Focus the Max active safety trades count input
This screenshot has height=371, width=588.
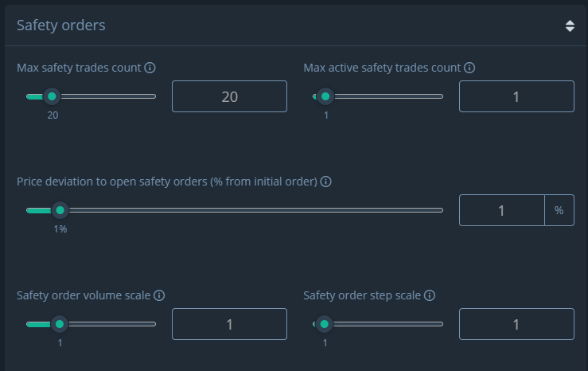click(516, 96)
